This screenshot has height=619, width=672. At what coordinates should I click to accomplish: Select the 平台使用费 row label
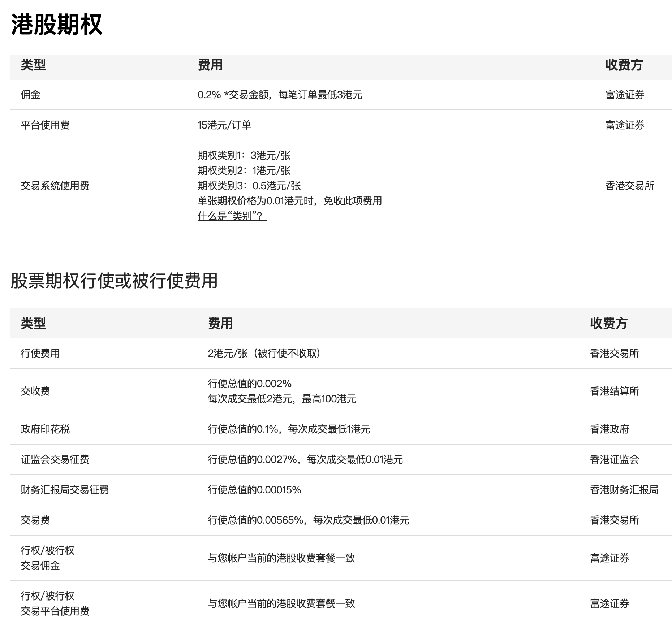(x=45, y=125)
